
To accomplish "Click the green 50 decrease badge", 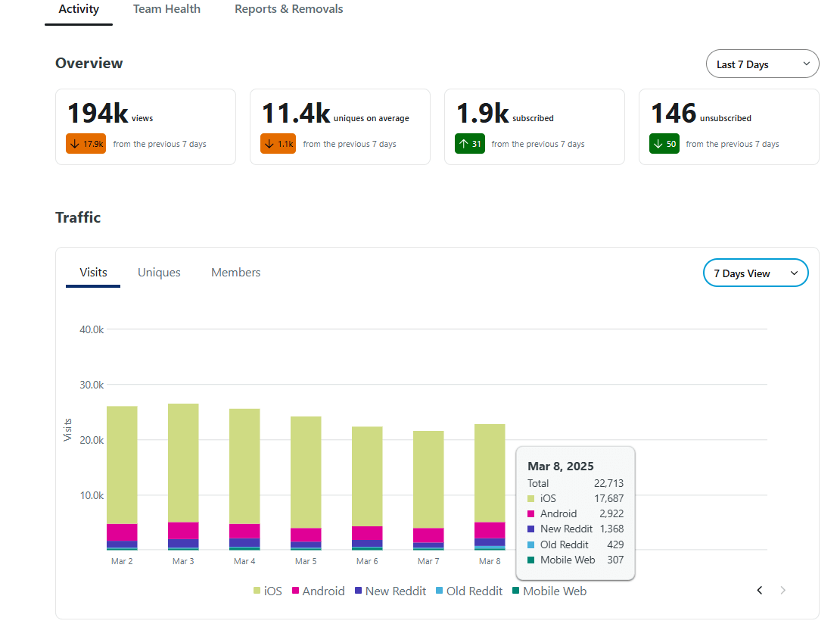I will (664, 144).
